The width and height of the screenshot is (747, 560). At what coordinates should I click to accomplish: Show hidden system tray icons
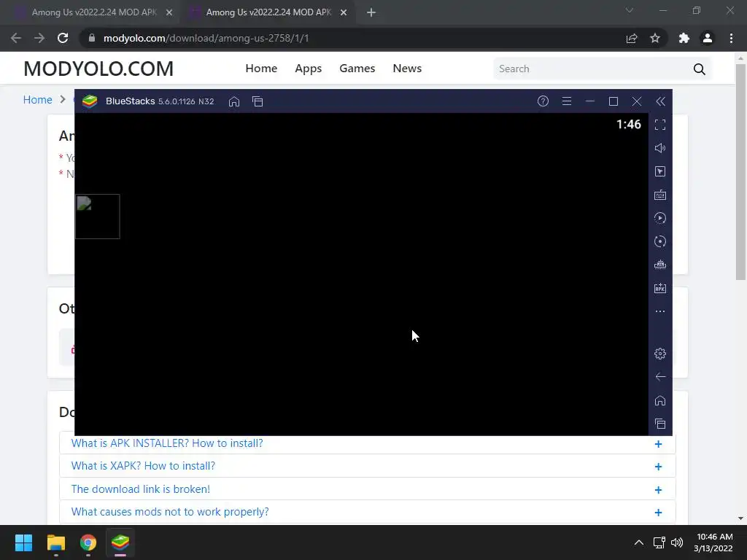click(639, 542)
